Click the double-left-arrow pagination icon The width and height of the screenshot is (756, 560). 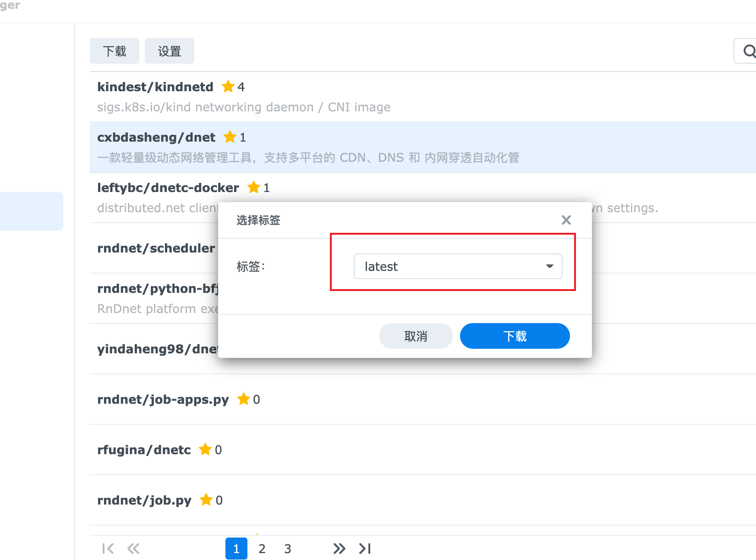(x=133, y=548)
